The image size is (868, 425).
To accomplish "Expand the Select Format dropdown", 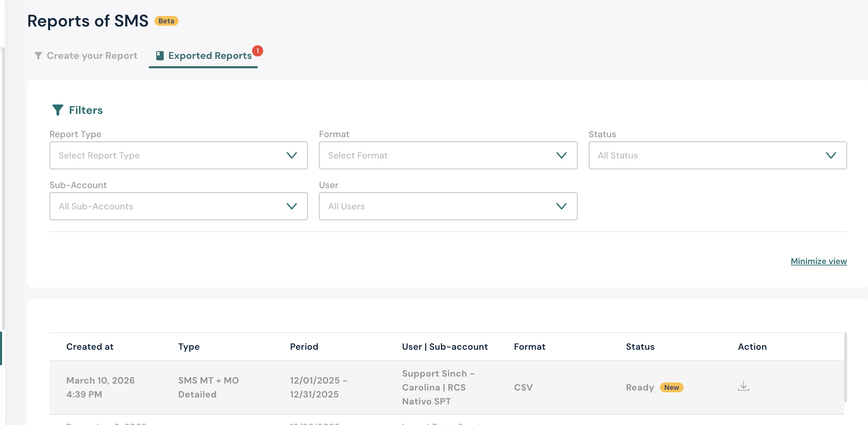I will click(x=448, y=155).
